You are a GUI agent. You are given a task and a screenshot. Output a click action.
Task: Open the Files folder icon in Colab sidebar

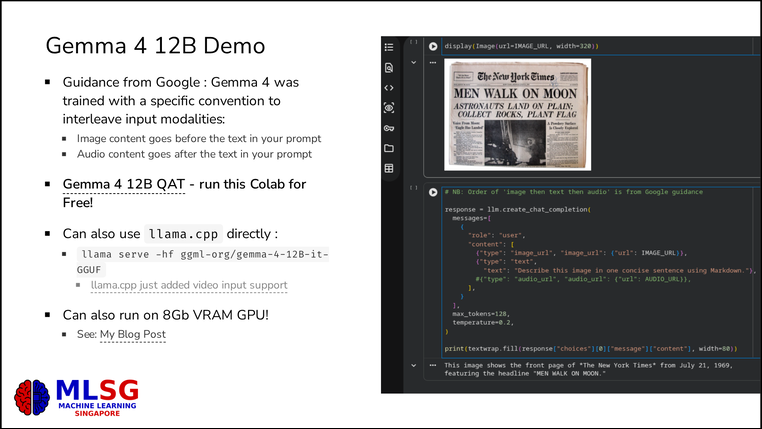[389, 148]
